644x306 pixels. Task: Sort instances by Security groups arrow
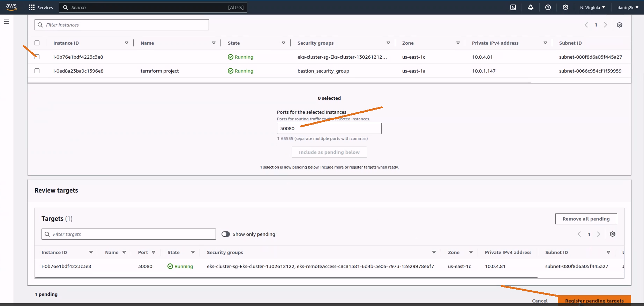click(388, 43)
